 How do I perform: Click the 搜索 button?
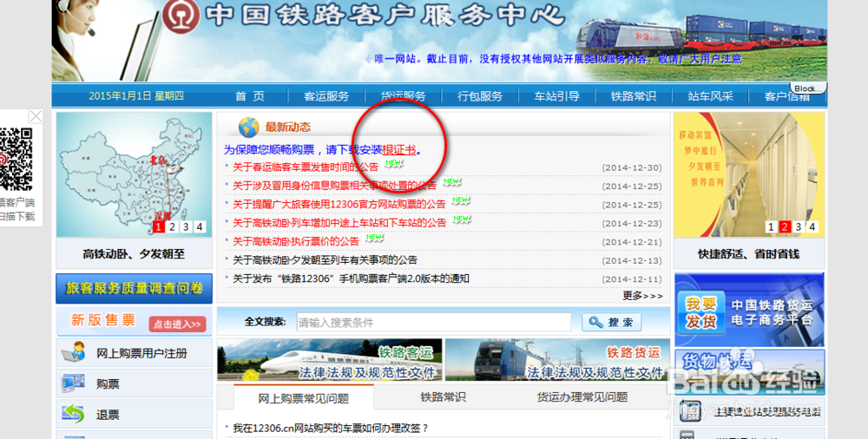pyautogui.click(x=612, y=322)
